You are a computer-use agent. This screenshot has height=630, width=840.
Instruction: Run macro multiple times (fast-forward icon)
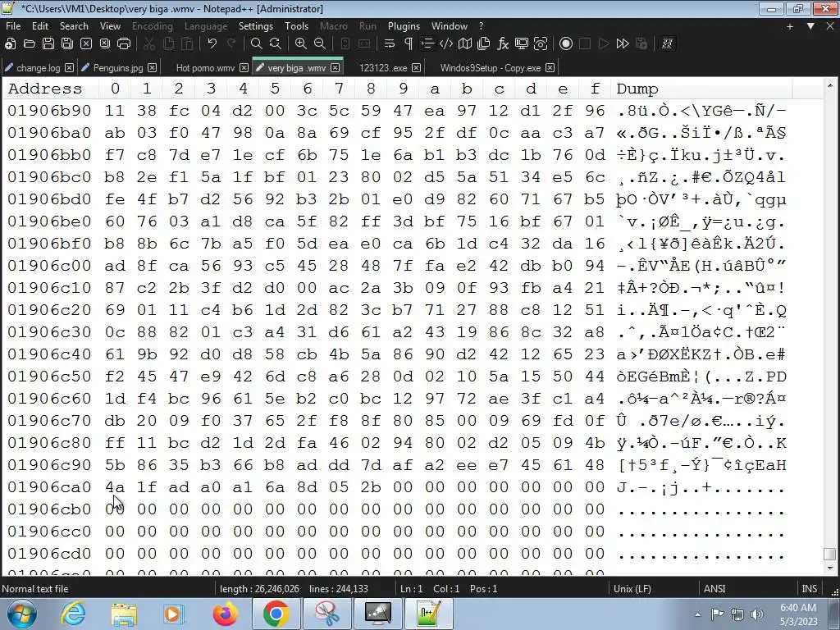[623, 44]
